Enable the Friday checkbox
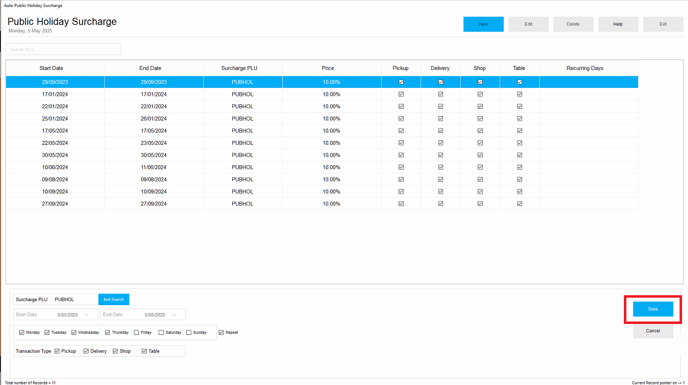Image resolution: width=688 pixels, height=385 pixels. point(136,333)
